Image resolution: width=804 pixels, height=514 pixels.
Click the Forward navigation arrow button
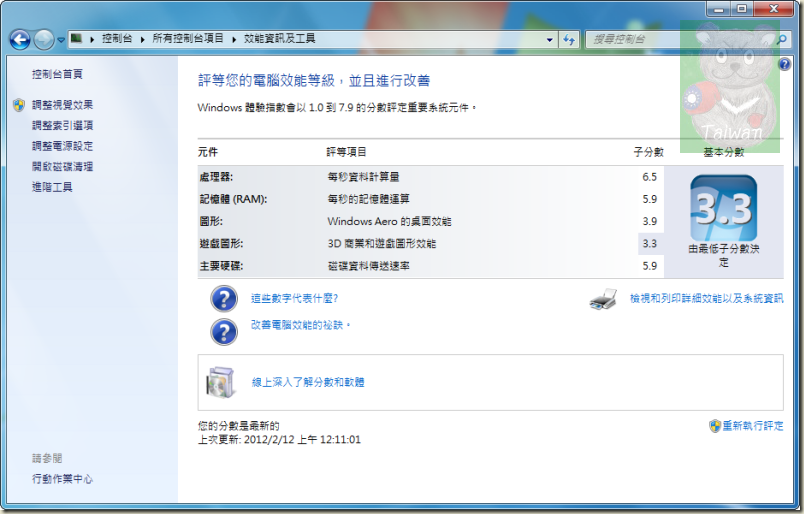44,39
